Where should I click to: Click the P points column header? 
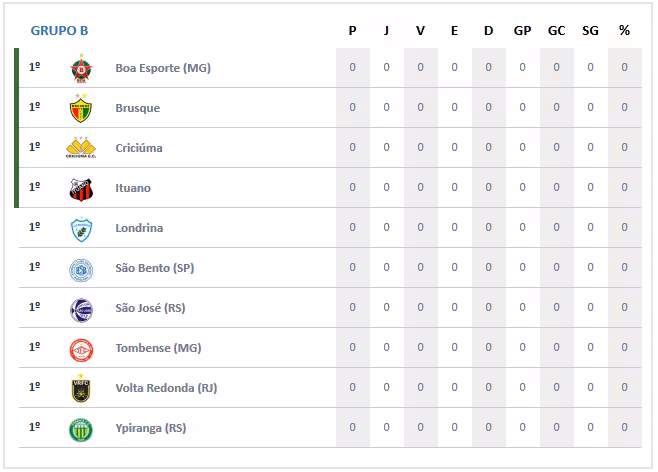pyautogui.click(x=352, y=30)
